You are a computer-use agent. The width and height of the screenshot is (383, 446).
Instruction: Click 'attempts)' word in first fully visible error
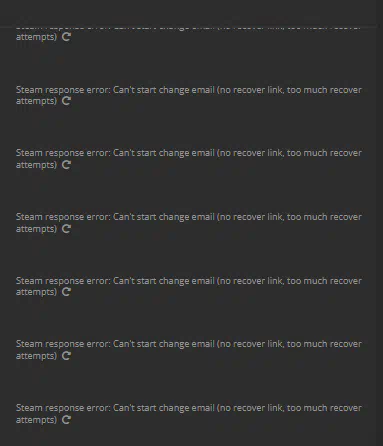[x=36, y=101]
